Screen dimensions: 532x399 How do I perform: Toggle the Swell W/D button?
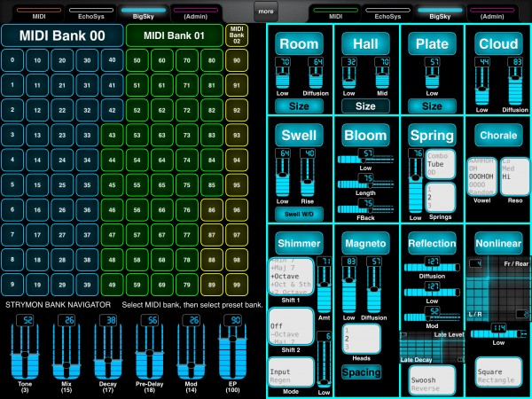[x=299, y=214]
